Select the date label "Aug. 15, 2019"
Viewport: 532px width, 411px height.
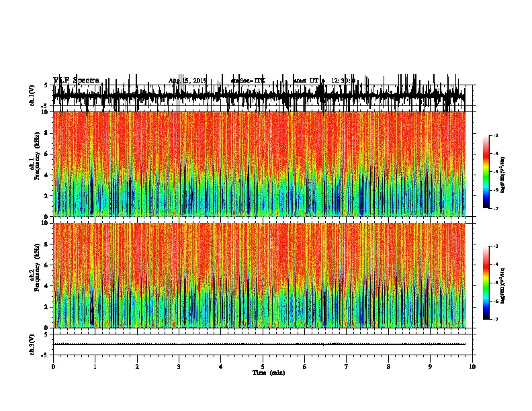pyautogui.click(x=187, y=81)
